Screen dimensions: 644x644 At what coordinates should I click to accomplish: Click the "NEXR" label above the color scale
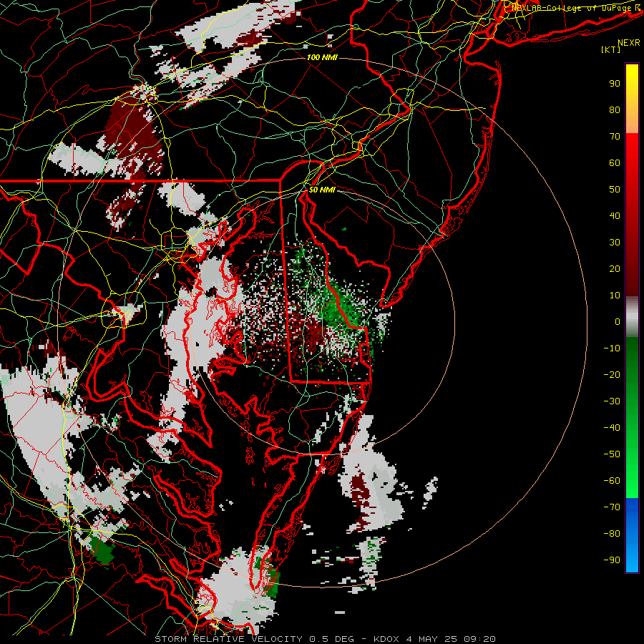tap(629, 43)
